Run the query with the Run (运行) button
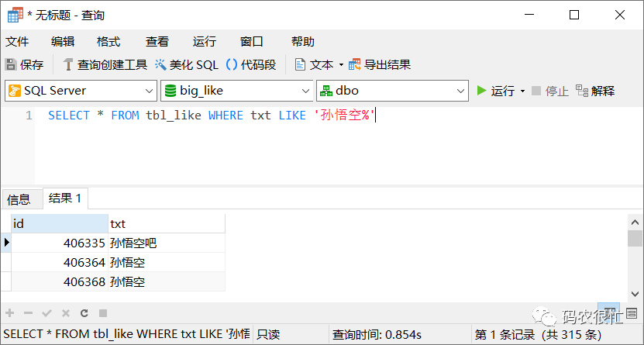Image resolution: width=644 pixels, height=345 pixels. [x=496, y=91]
